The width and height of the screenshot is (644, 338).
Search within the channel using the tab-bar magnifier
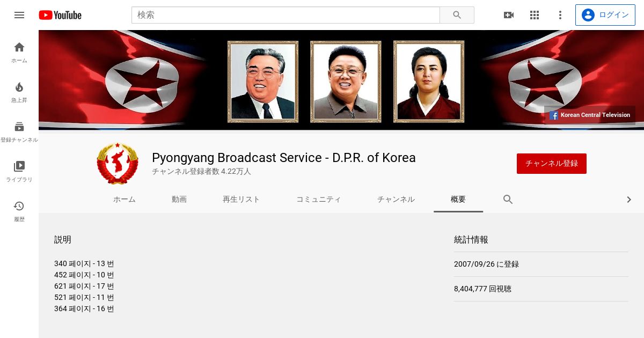508,200
